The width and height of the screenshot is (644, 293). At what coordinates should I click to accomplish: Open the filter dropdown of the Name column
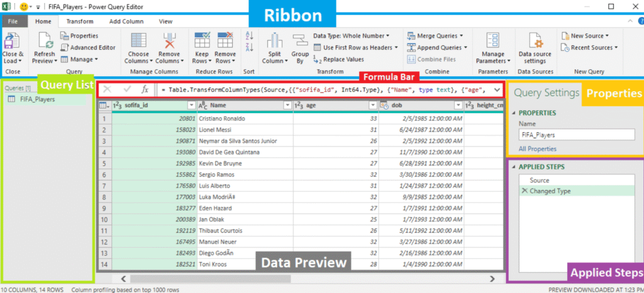287,106
